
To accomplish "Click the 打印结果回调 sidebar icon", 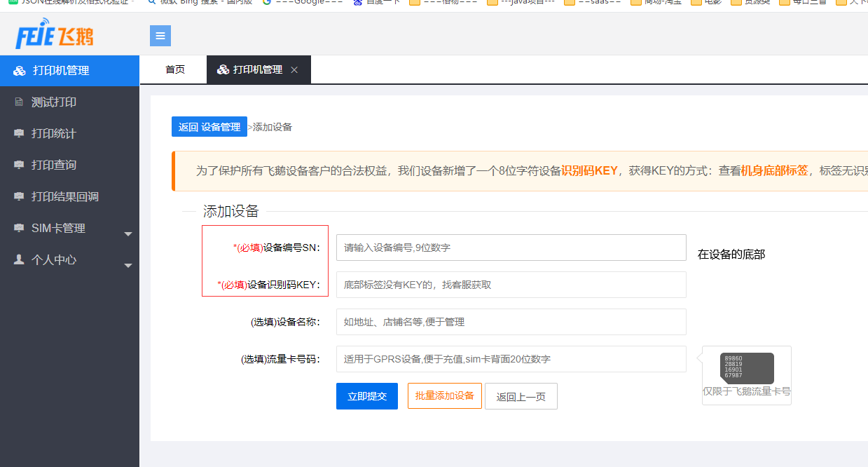I will click(x=19, y=196).
